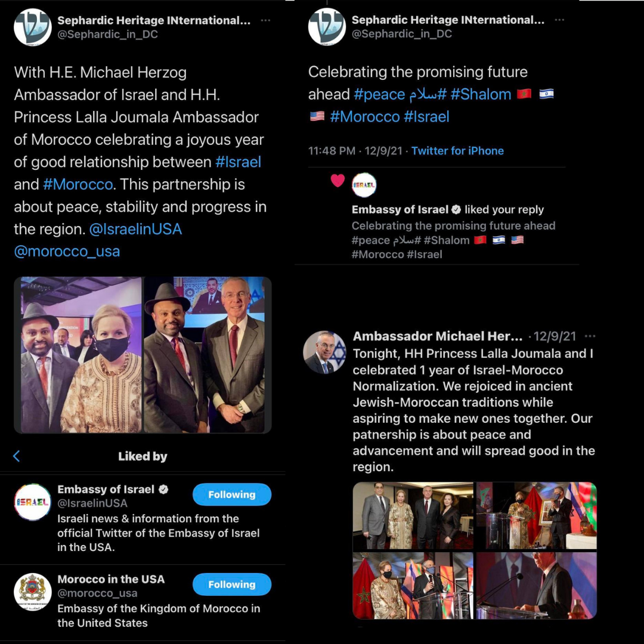Open more options on left Sephardic tweet
The height and width of the screenshot is (644, 644).
pos(266,20)
